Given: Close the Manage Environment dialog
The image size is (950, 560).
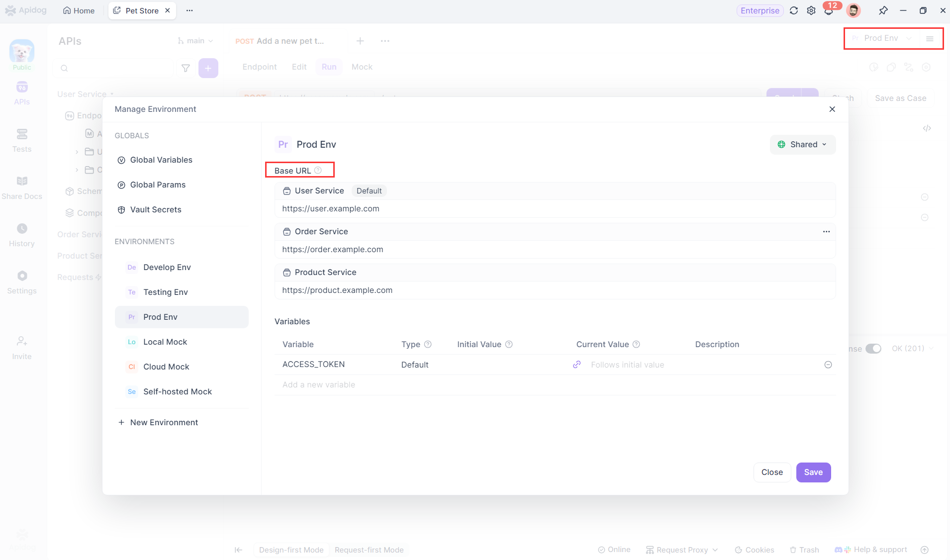Looking at the screenshot, I should pos(832,109).
